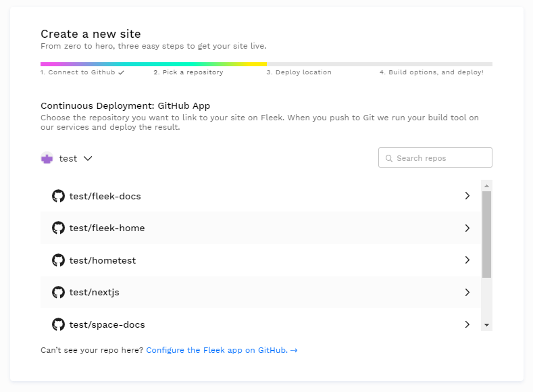Expand test/fleek-docs using its right chevron
Image resolution: width=533 pixels, height=392 pixels.
(467, 196)
